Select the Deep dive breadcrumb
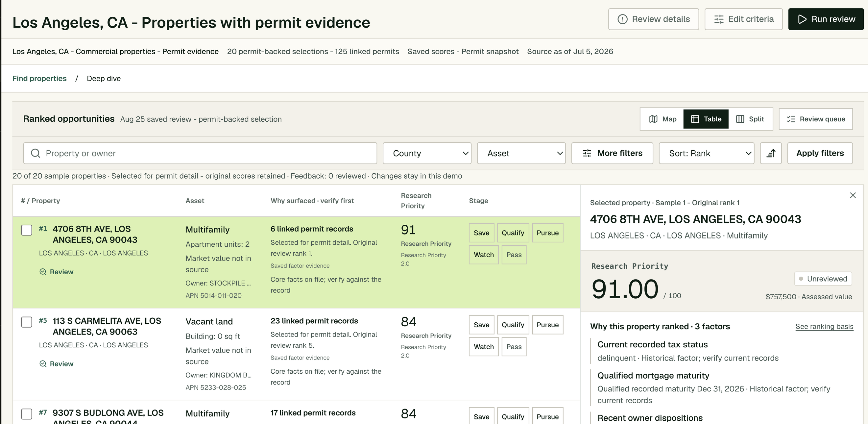The width and height of the screenshot is (868, 424). tap(104, 79)
